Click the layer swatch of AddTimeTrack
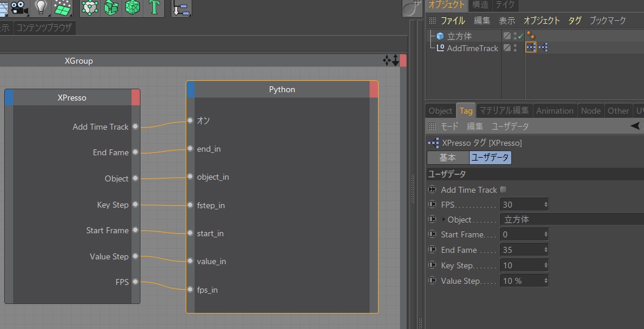 (x=507, y=48)
